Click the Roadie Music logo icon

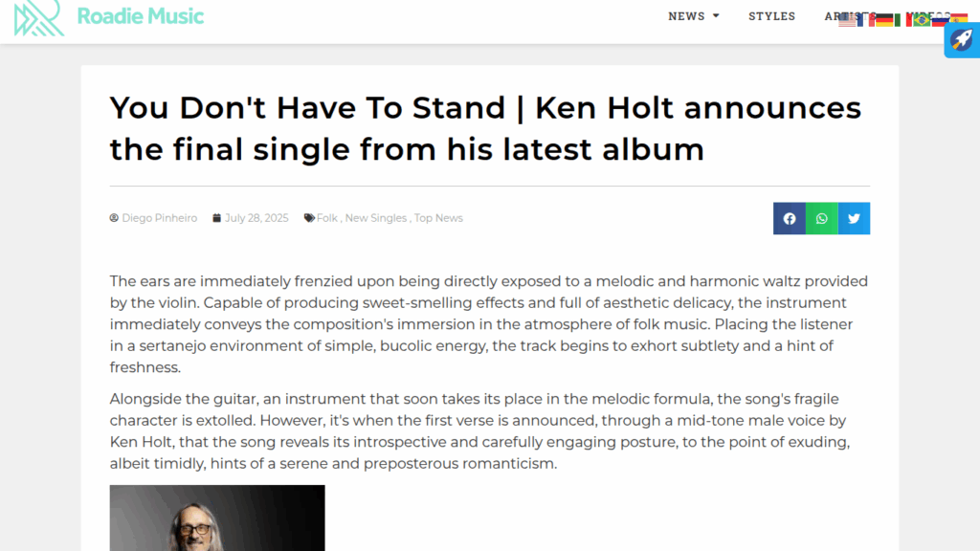click(39, 17)
